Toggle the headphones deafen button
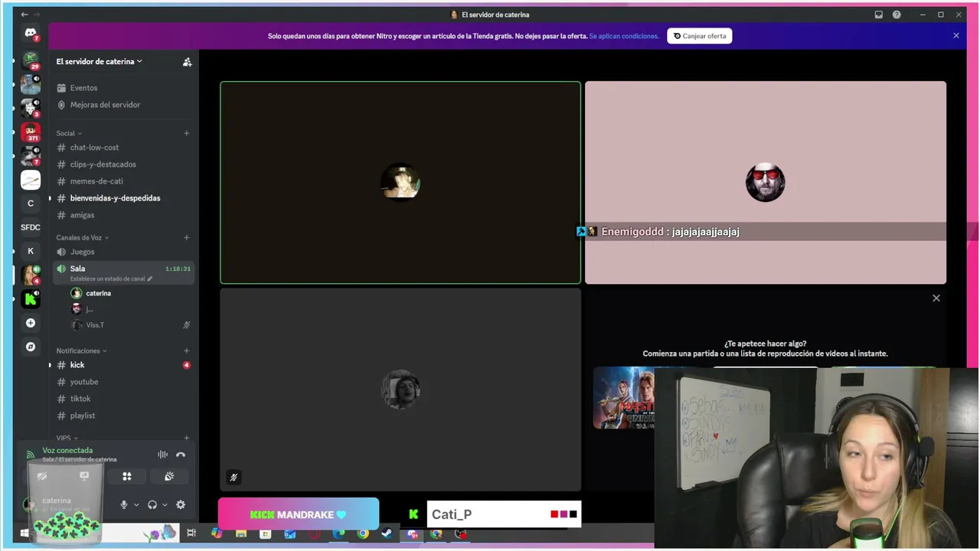The image size is (980, 551). 152,504
